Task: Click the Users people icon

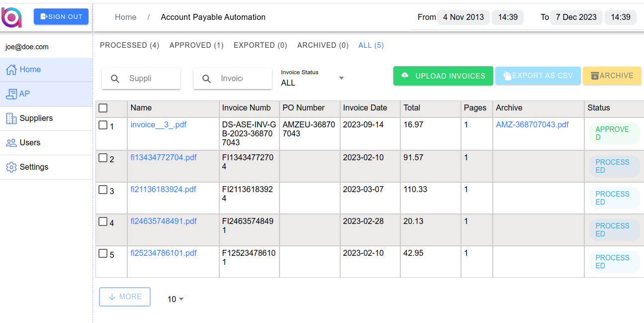Action: [11, 143]
